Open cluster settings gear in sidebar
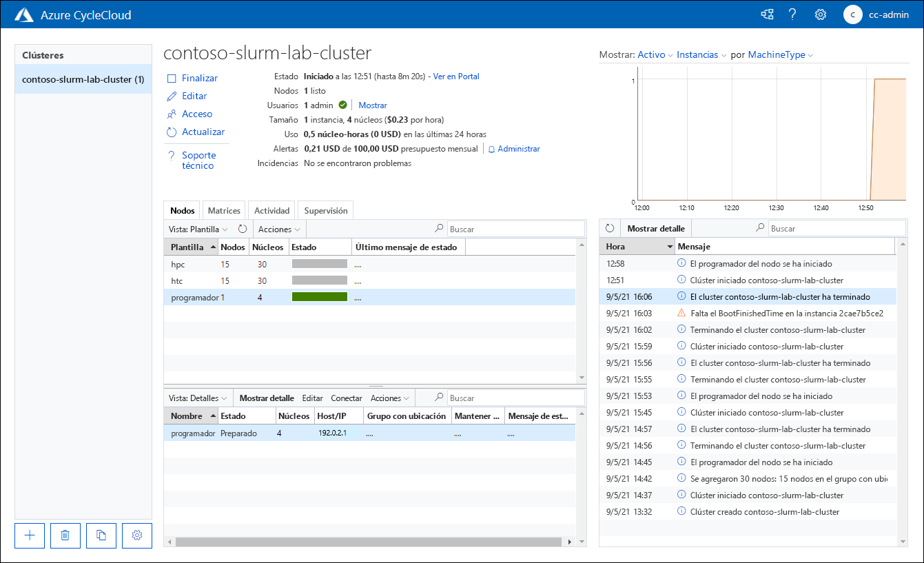The image size is (924, 563). (137, 535)
